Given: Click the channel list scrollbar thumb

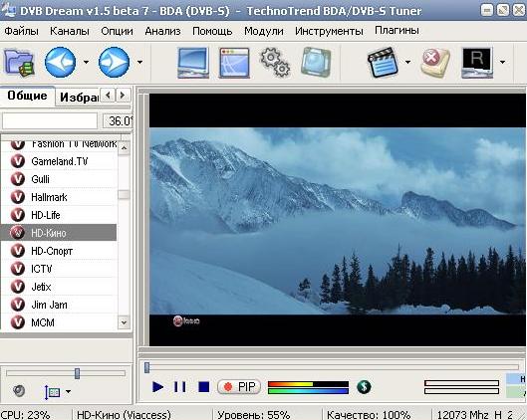Looking at the screenshot, I should [x=124, y=195].
